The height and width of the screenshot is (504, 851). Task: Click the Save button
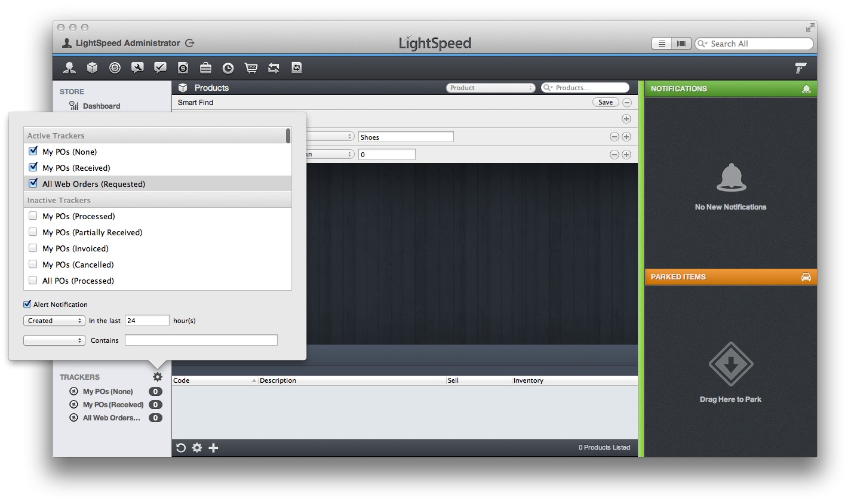click(x=606, y=103)
